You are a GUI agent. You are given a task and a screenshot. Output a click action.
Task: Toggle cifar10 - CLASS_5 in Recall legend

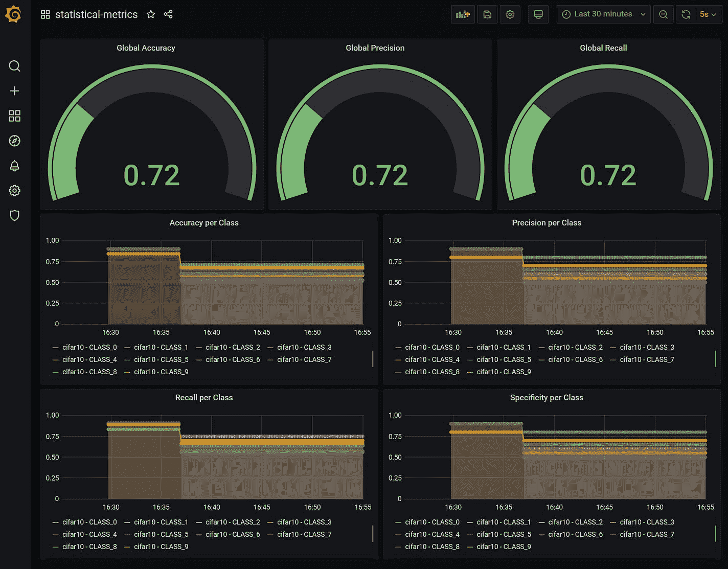[161, 534]
